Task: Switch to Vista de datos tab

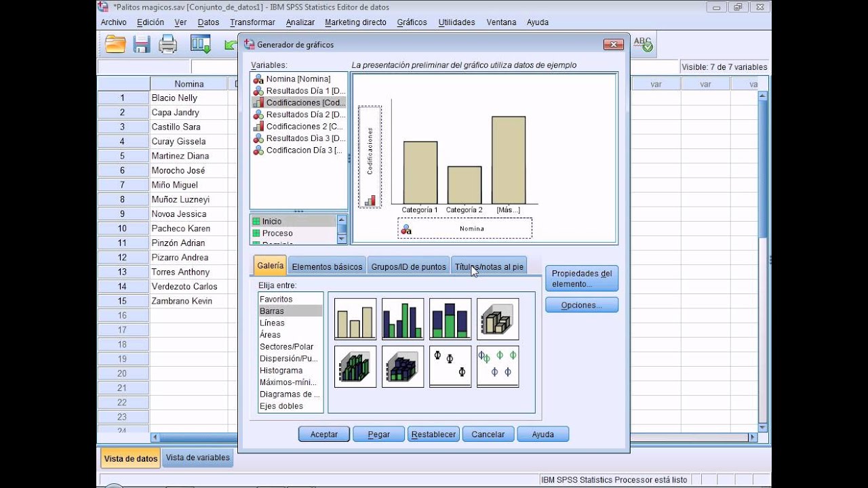Action: coord(131,458)
